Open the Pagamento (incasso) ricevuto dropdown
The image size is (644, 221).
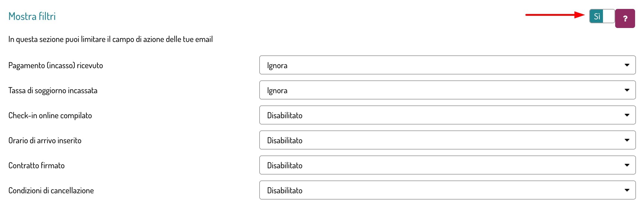tap(447, 65)
